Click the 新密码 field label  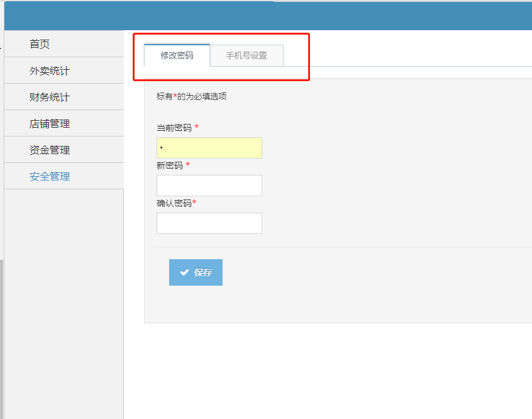(169, 165)
